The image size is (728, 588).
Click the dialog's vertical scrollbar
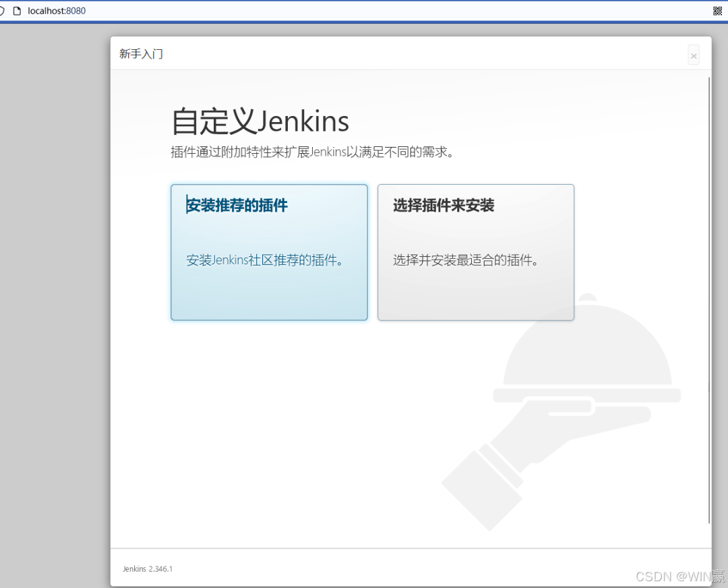[709, 301]
